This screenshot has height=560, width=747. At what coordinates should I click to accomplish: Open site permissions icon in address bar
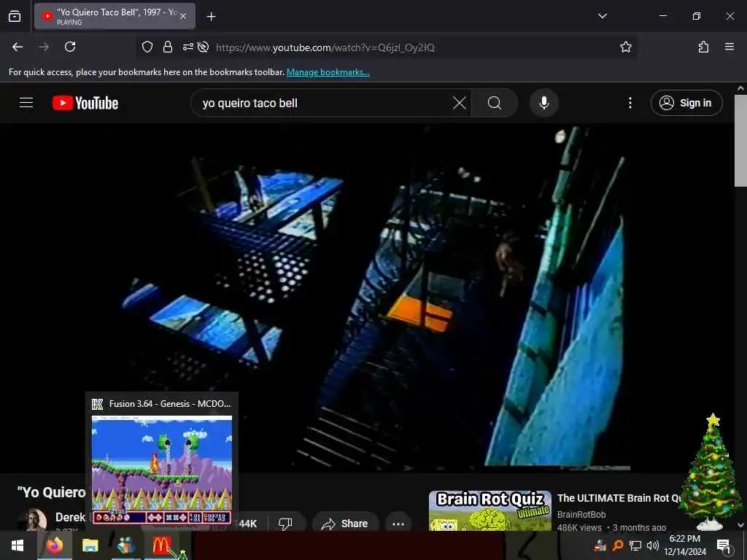[x=187, y=47]
